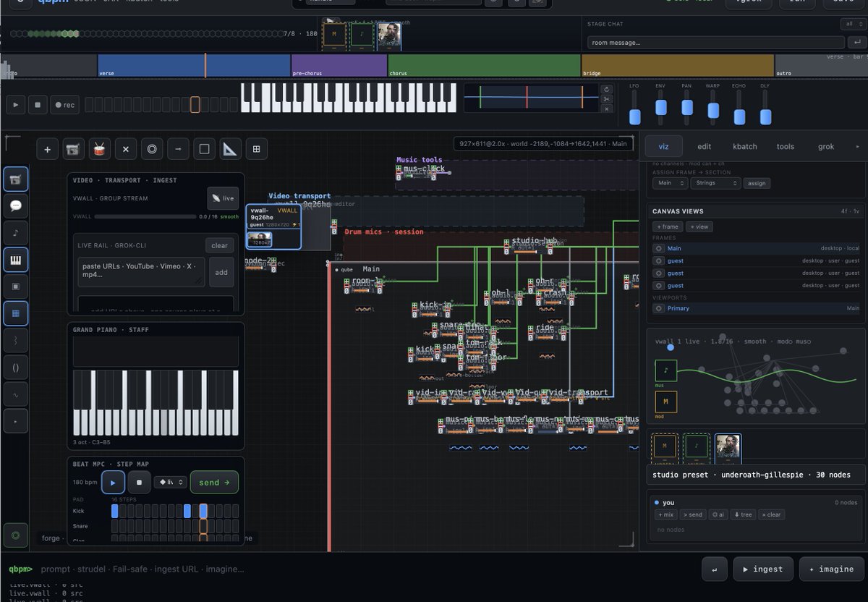This screenshot has height=602, width=868.
Task: Adjust the DLY slider
Action: click(765, 116)
